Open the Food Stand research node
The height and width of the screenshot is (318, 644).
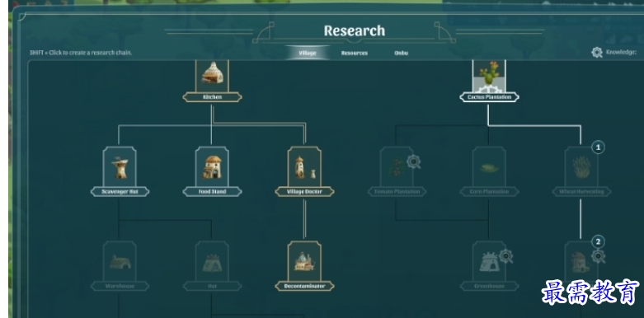[x=212, y=171]
